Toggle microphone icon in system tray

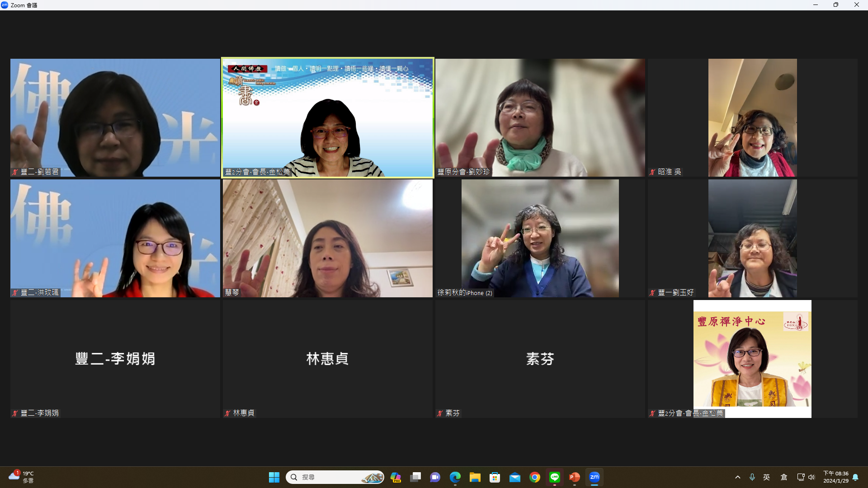point(752,477)
